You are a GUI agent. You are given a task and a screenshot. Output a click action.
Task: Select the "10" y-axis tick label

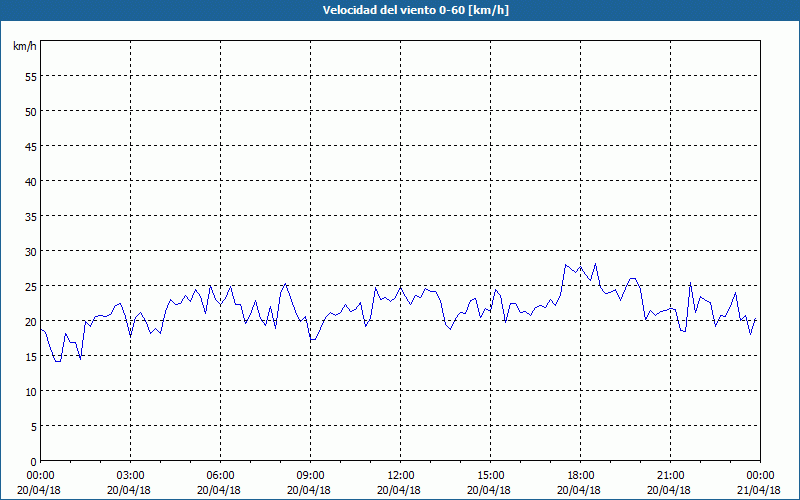(31, 391)
